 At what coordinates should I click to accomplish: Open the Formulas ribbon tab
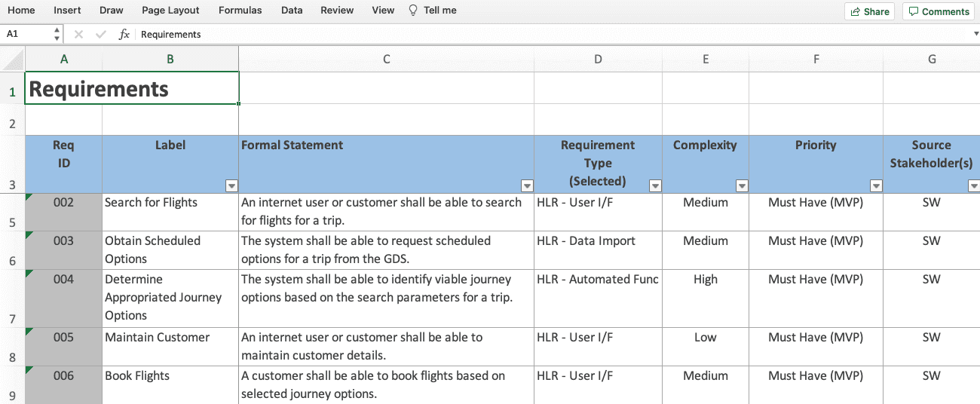click(x=240, y=11)
